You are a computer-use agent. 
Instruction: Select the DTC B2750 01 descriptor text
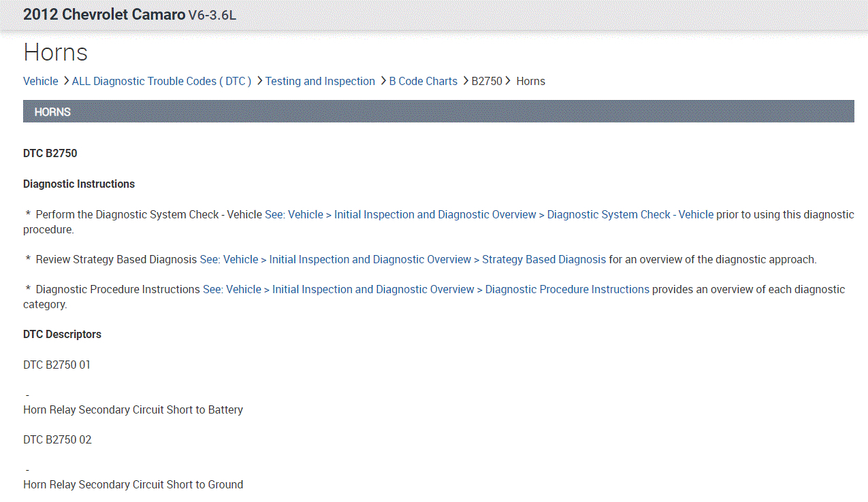coord(57,365)
